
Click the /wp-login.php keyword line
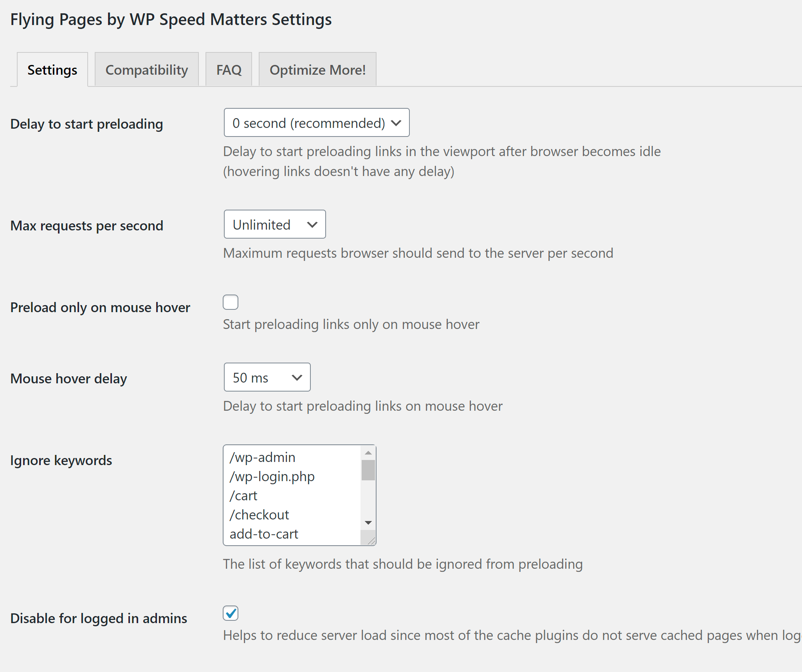272,476
